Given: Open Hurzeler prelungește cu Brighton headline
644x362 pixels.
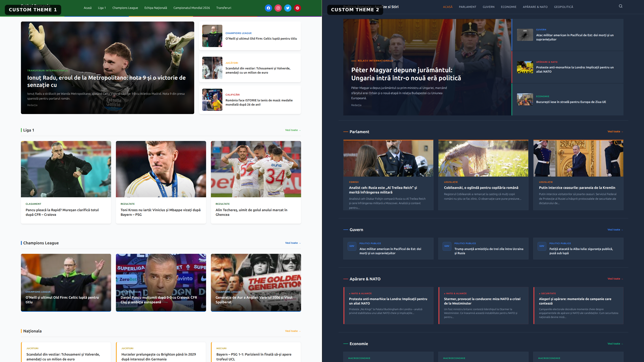Looking at the screenshot, I should point(159,357).
